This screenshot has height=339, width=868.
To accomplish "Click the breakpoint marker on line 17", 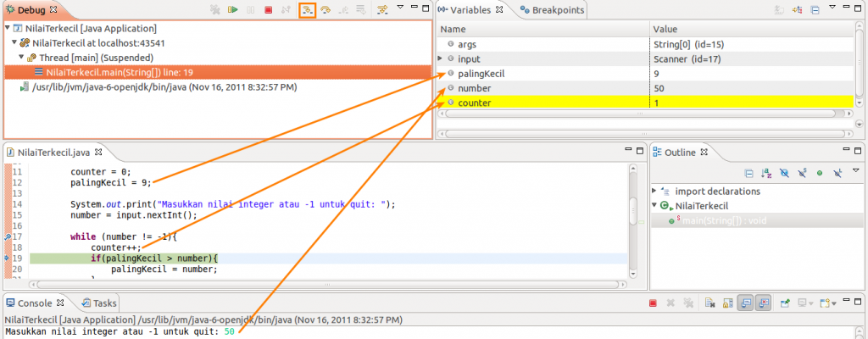I will point(8,236).
